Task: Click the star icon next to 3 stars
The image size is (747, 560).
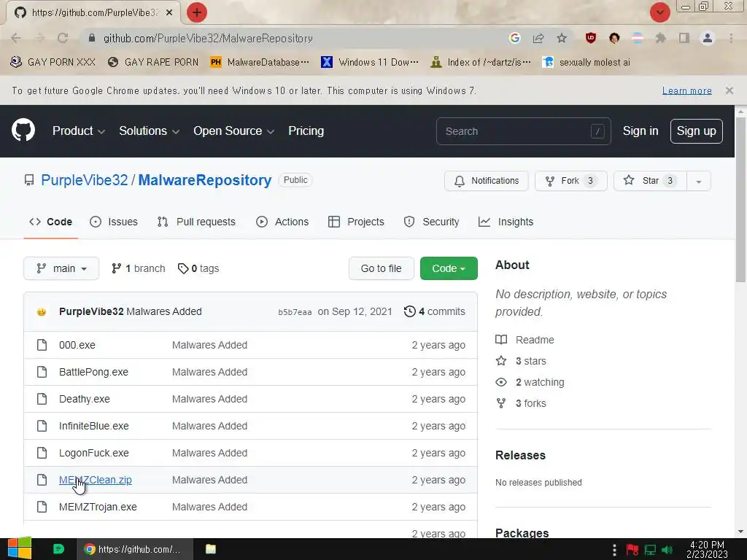Action: pos(501,360)
